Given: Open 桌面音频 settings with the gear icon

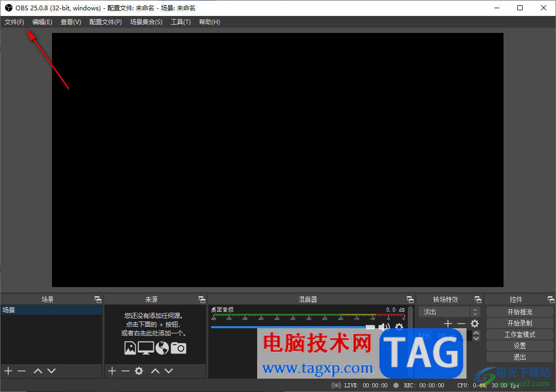Looking at the screenshot, I should tap(399, 327).
